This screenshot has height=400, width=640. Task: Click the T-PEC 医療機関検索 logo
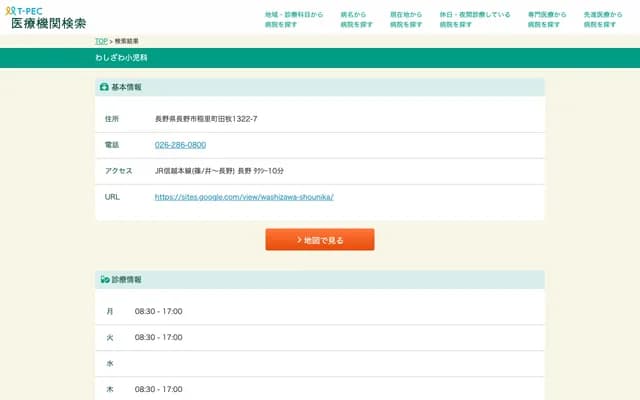[x=46, y=18]
